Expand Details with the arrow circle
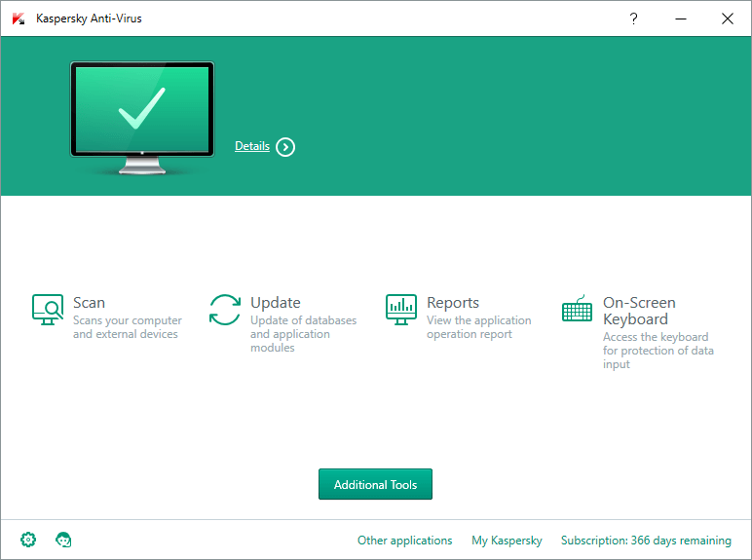Screen dimensions: 752x560 coord(285,147)
